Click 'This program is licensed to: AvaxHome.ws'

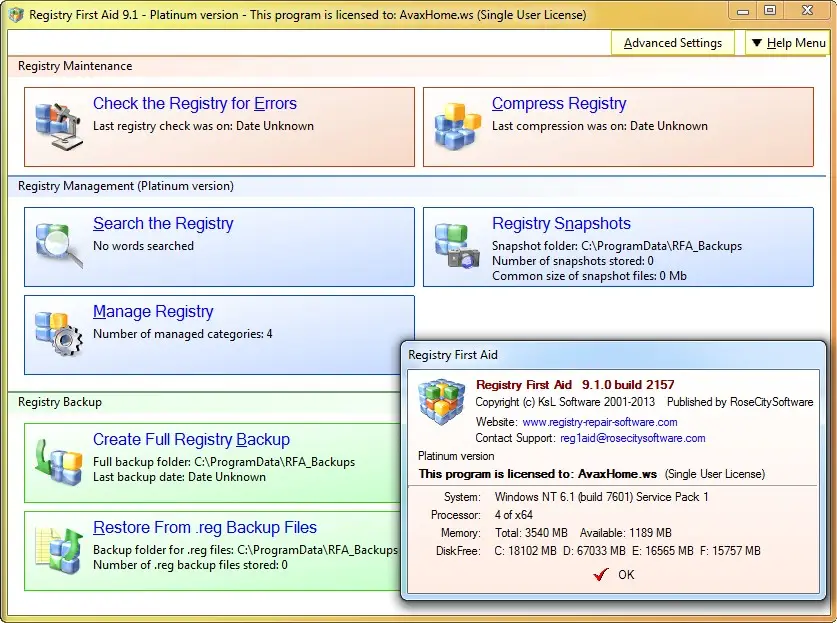pyautogui.click(x=538, y=474)
